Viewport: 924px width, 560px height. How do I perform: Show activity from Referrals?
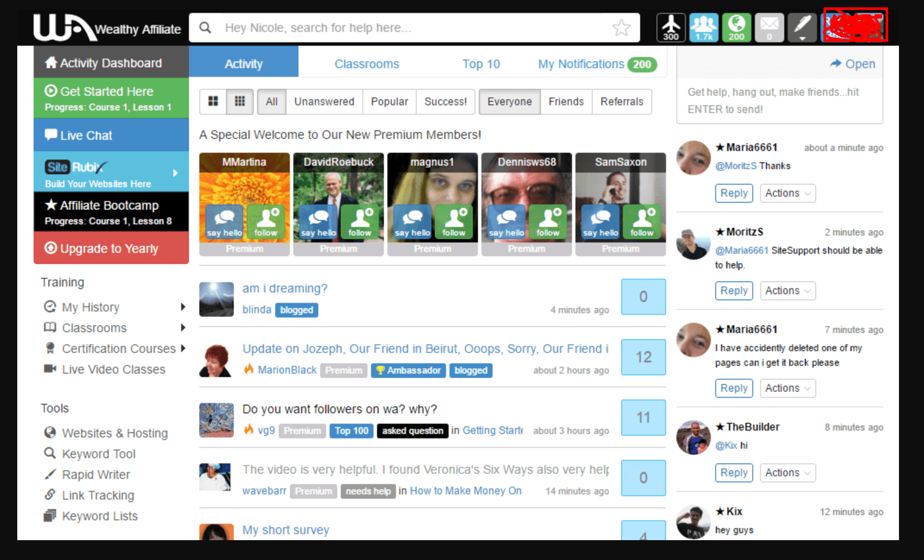point(622,101)
